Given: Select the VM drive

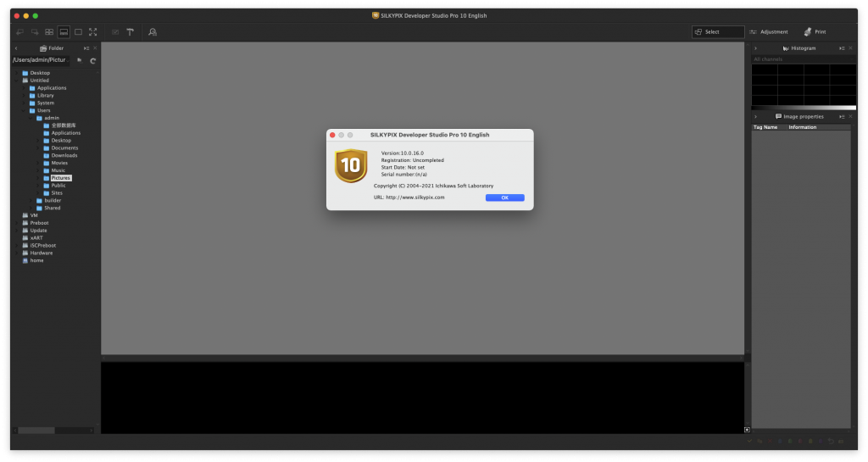Looking at the screenshot, I should [x=34, y=215].
